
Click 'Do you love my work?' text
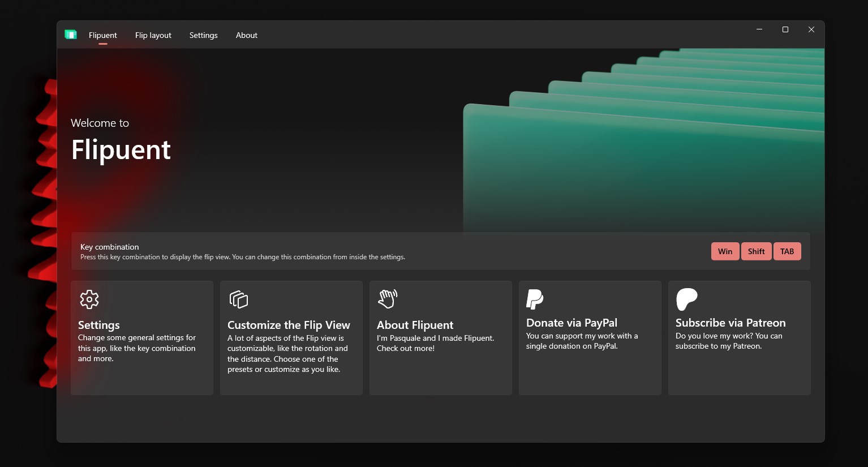click(x=729, y=341)
